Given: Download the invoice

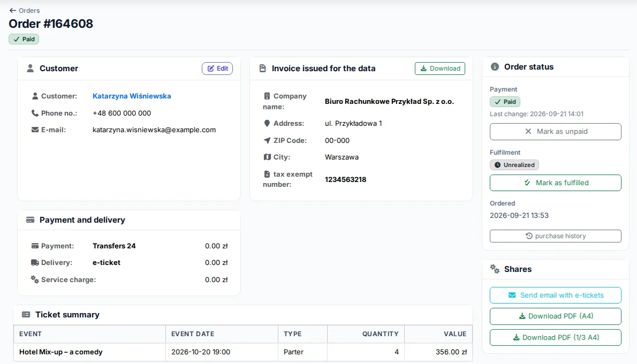Looking at the screenshot, I should click(440, 69).
